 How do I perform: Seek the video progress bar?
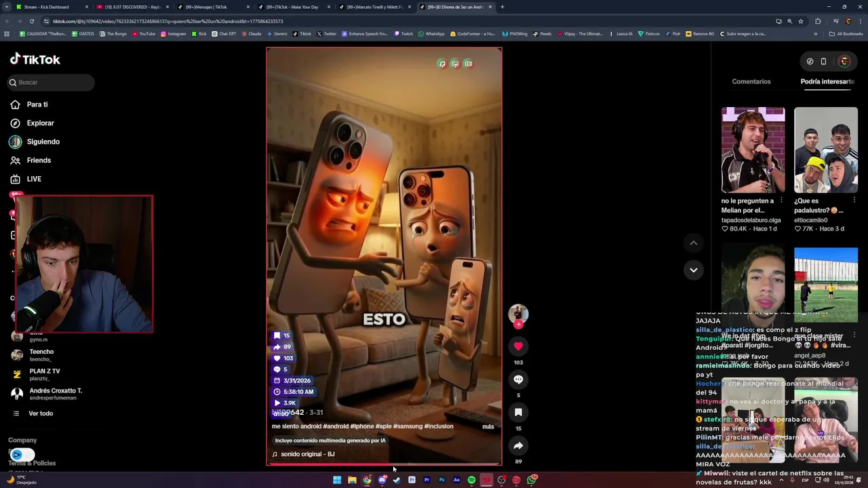click(x=384, y=464)
